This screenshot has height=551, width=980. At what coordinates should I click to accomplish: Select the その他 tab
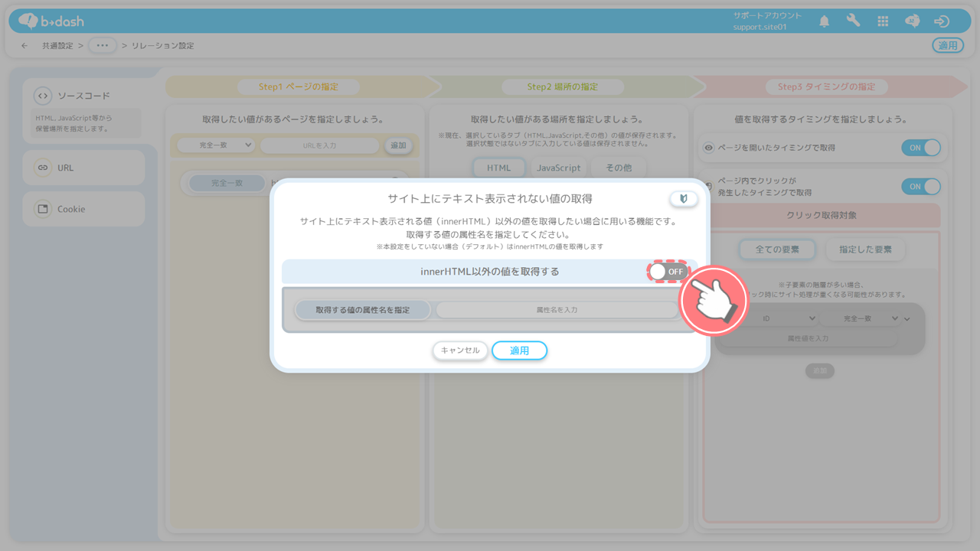coord(619,168)
